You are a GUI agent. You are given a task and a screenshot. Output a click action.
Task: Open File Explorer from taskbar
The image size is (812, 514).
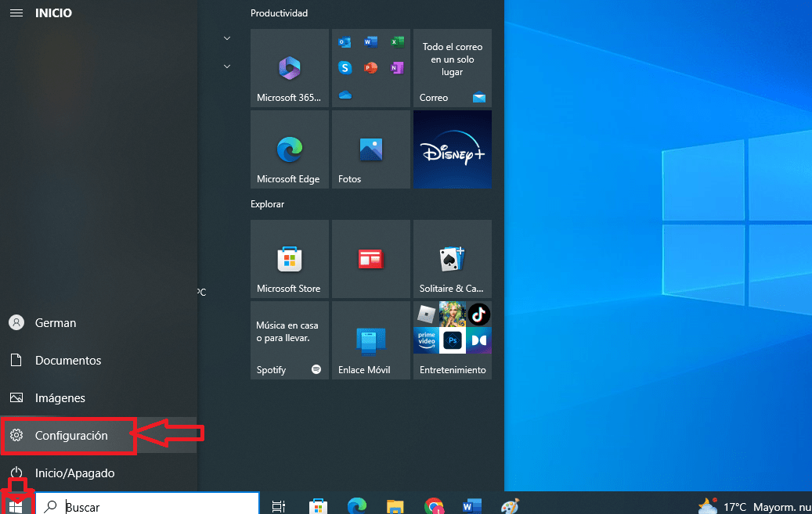click(395, 506)
